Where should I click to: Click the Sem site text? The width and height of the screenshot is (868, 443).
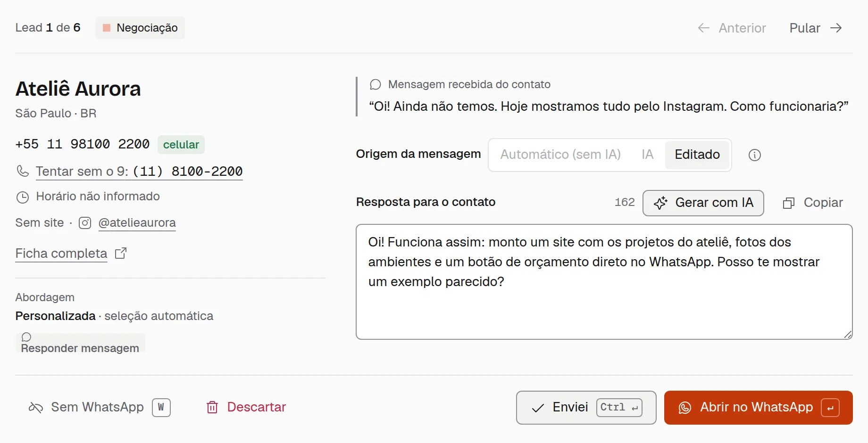pyautogui.click(x=40, y=223)
